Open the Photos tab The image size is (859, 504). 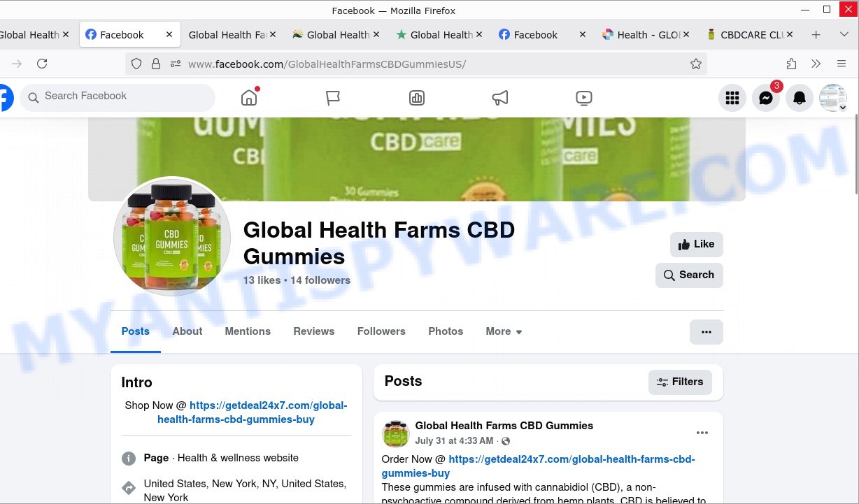[446, 331]
